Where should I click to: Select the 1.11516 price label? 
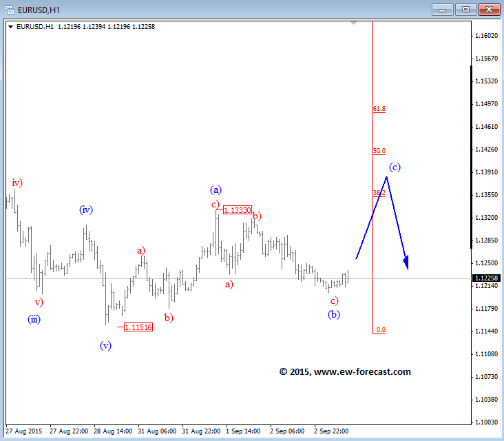tap(138, 327)
